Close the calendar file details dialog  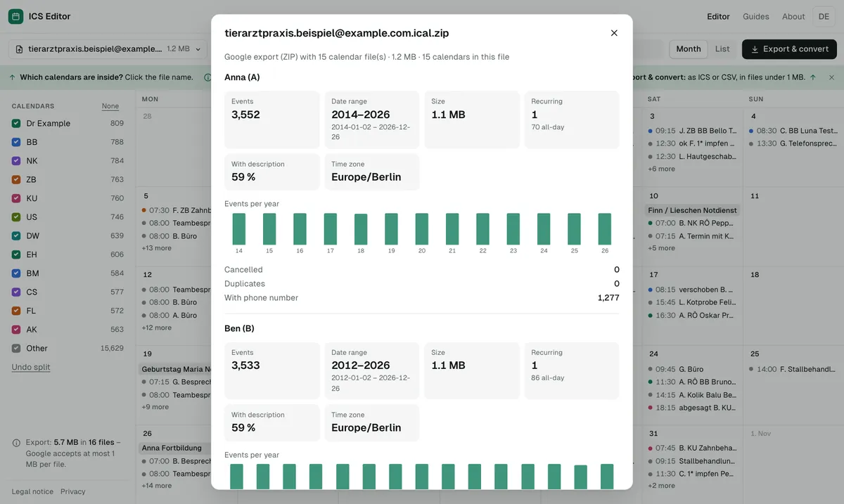(x=614, y=33)
